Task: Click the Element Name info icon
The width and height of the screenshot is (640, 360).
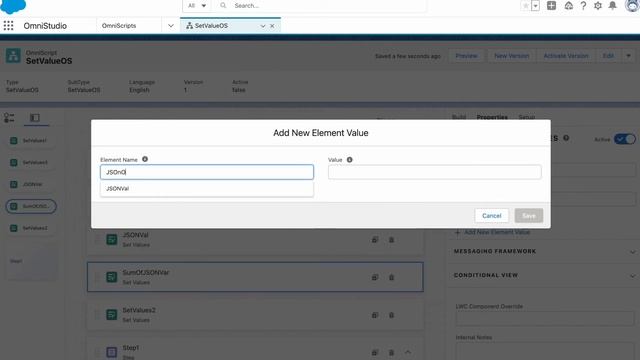Action: point(145,159)
